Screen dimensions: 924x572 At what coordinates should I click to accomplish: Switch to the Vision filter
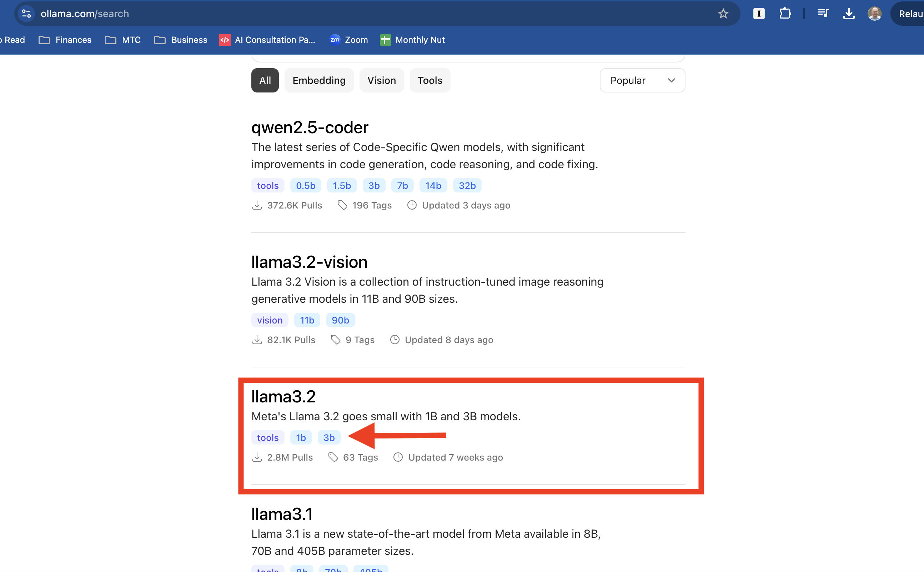[x=381, y=80]
